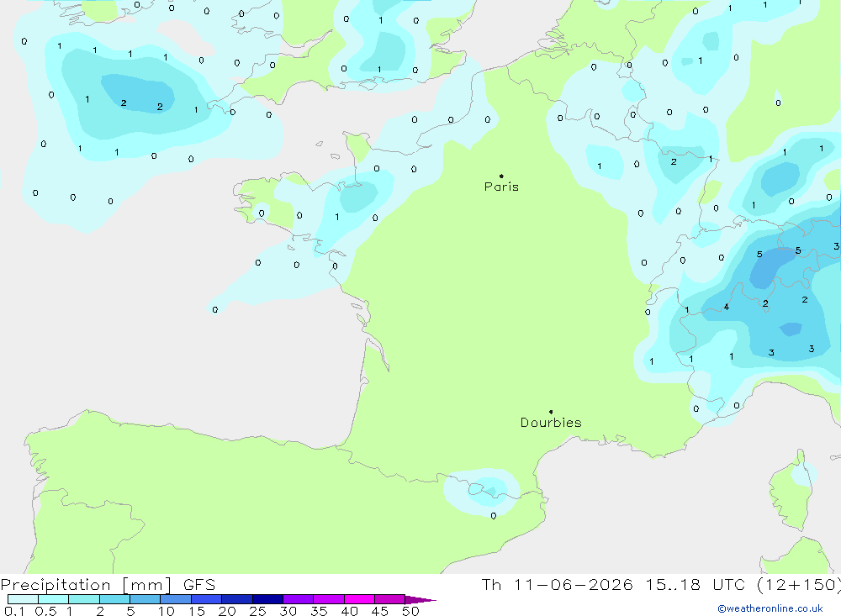The height and width of the screenshot is (616, 841).
Task: Click the legend label '45'
Action: (x=380, y=611)
